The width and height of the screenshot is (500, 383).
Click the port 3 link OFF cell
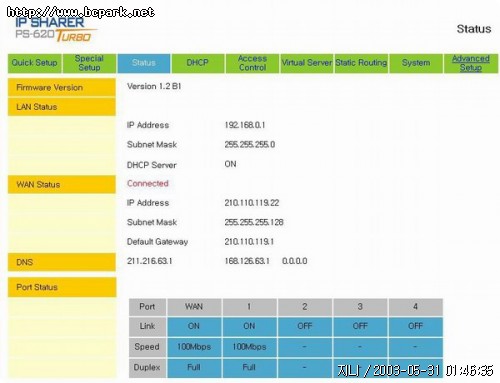360,327
